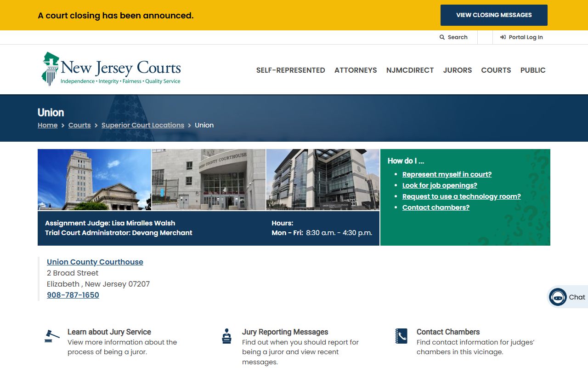Image resolution: width=588 pixels, height=368 pixels.
Task: Open 'Look for job openings?' link
Action: tap(440, 185)
